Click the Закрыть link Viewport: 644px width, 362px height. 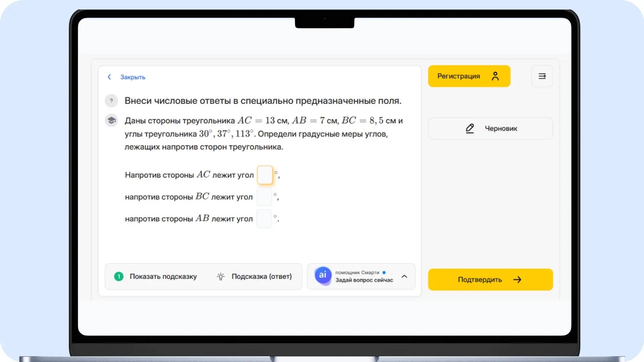(133, 77)
